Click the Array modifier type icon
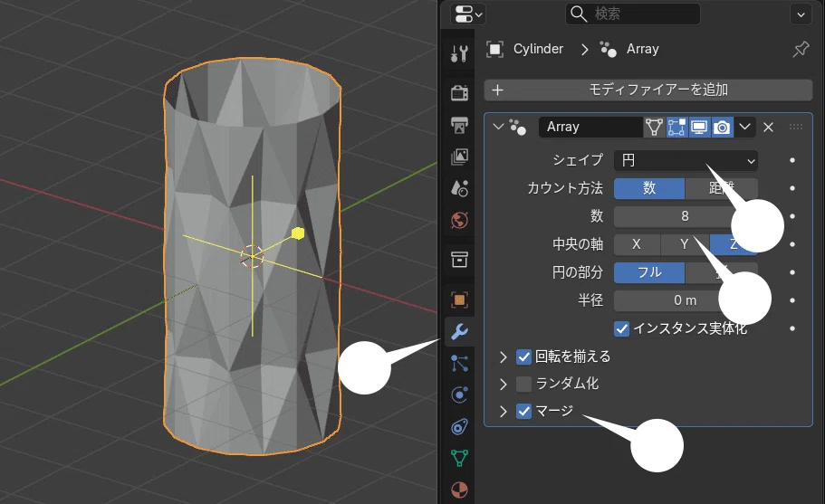Viewport: 825px width, 504px height. pyautogui.click(x=518, y=128)
